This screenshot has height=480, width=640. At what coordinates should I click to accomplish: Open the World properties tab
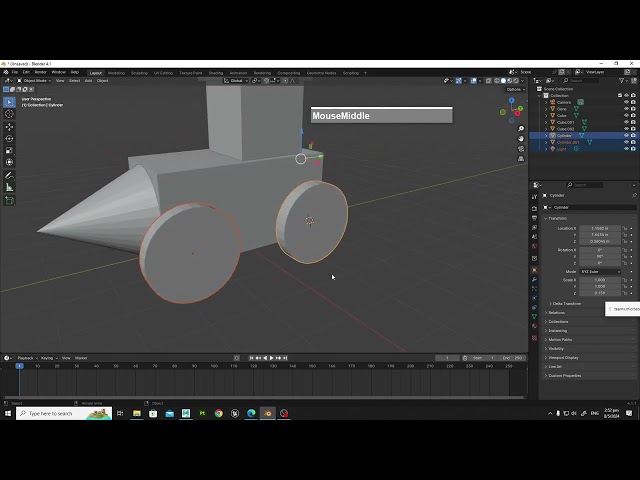(x=534, y=246)
